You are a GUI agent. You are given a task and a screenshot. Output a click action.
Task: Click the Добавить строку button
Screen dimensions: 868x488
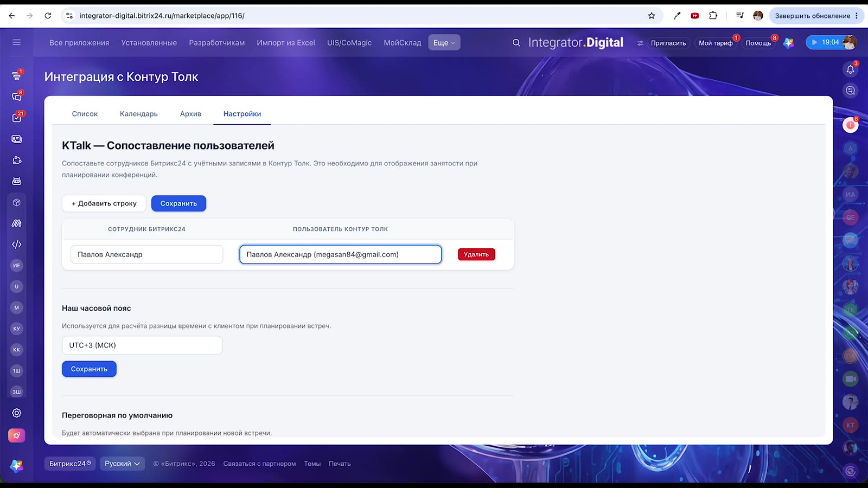point(104,203)
